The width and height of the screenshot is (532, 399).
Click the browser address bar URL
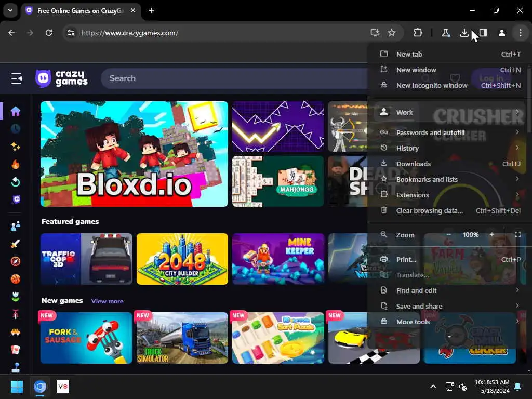(130, 33)
